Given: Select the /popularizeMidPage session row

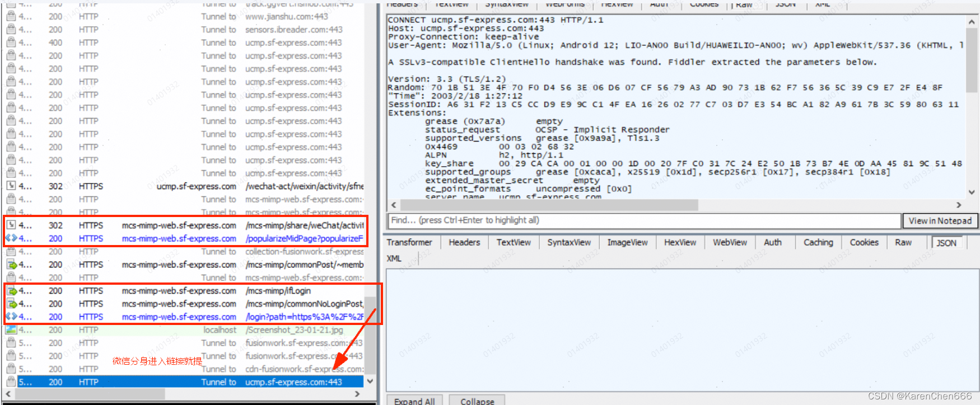Looking at the screenshot, I should [184, 238].
